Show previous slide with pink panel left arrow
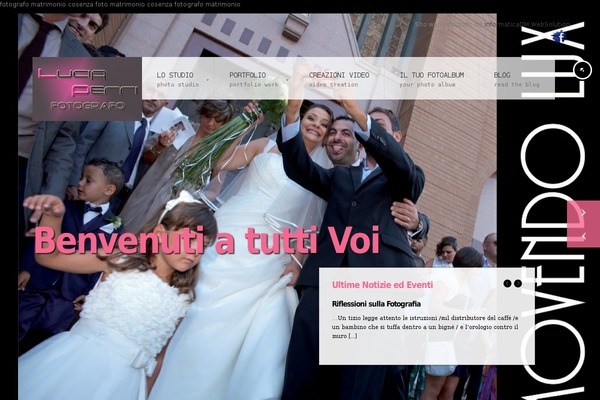Screen dimensions: 600x400 pyautogui.click(x=583, y=236)
